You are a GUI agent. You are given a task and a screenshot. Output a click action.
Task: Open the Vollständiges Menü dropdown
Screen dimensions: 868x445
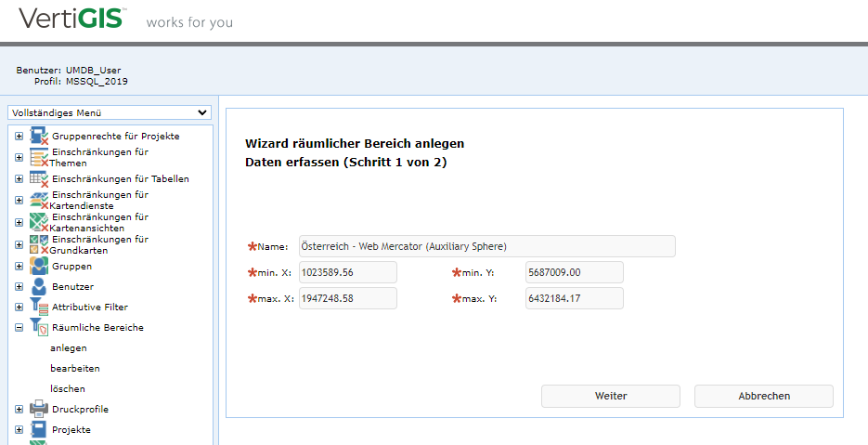tap(110, 112)
